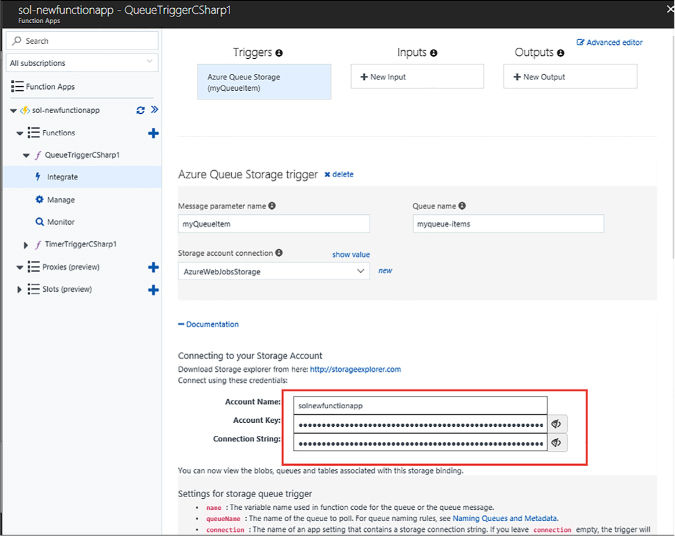Select Azure Queue Storage trigger tile
Image resolution: width=675 pixels, height=536 pixels.
pos(264,82)
